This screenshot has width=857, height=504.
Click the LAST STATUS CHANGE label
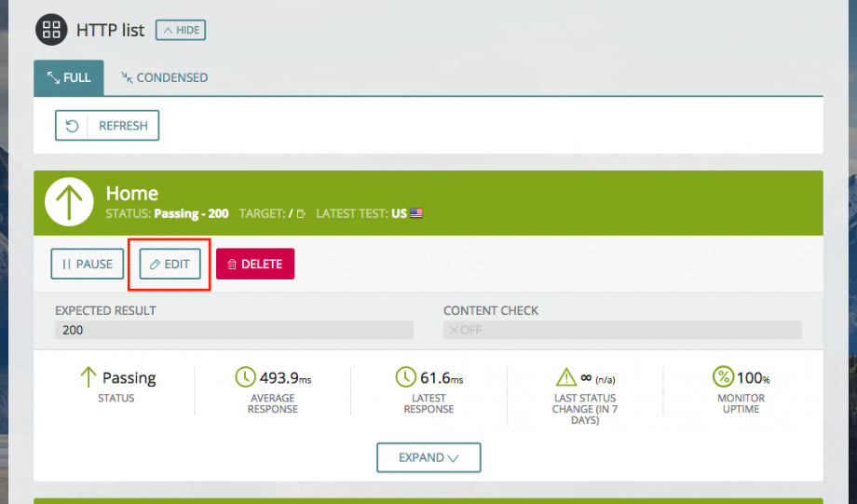click(585, 409)
